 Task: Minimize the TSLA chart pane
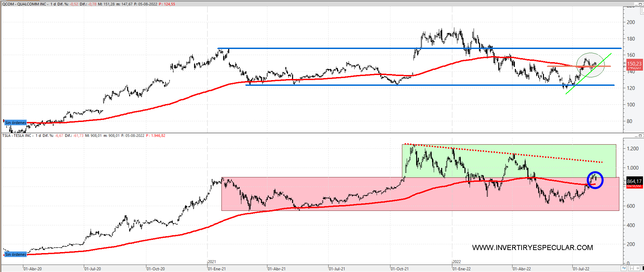point(636,135)
